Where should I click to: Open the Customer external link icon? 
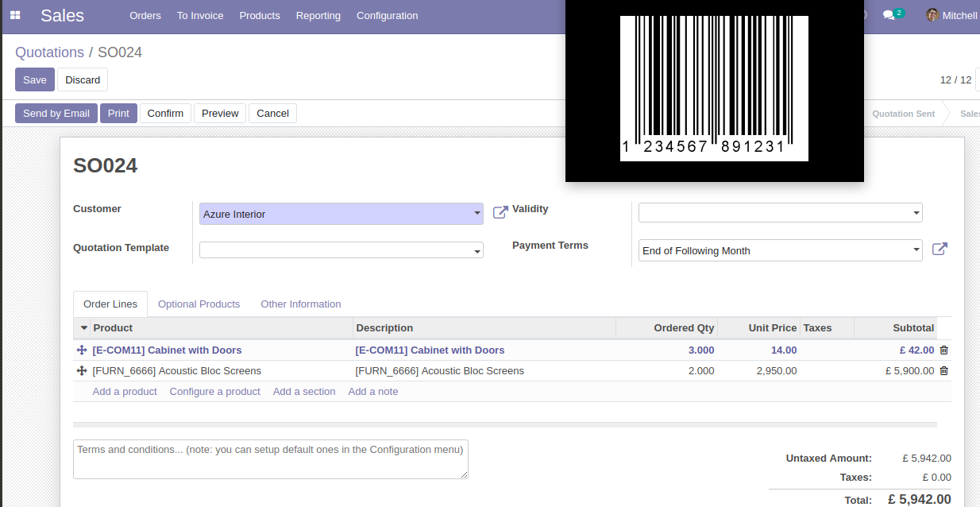coord(500,212)
